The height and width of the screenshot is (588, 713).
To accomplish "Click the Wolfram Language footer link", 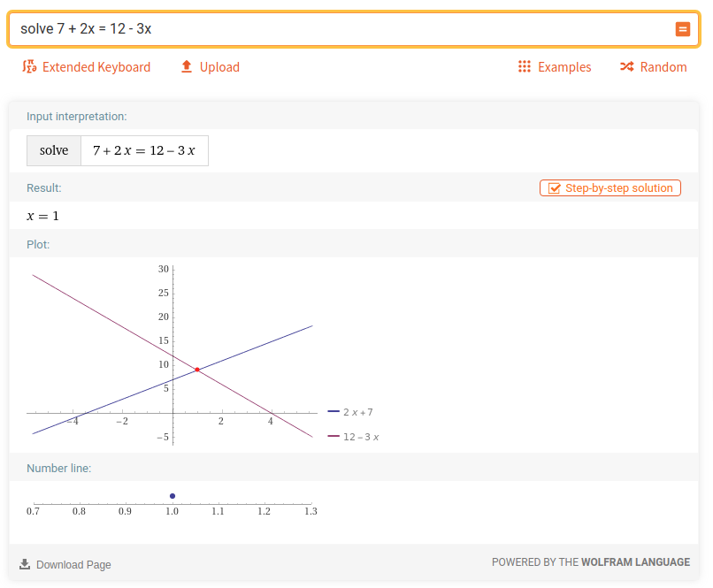I will point(635,562).
